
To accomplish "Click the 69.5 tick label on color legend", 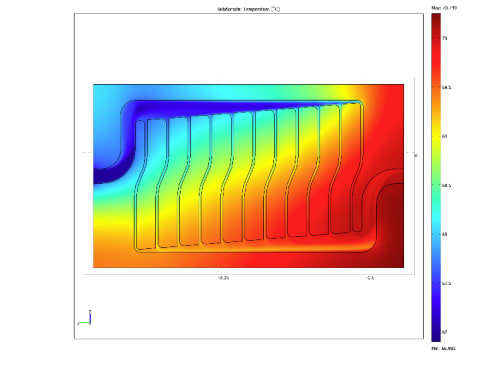I will click(x=446, y=87).
